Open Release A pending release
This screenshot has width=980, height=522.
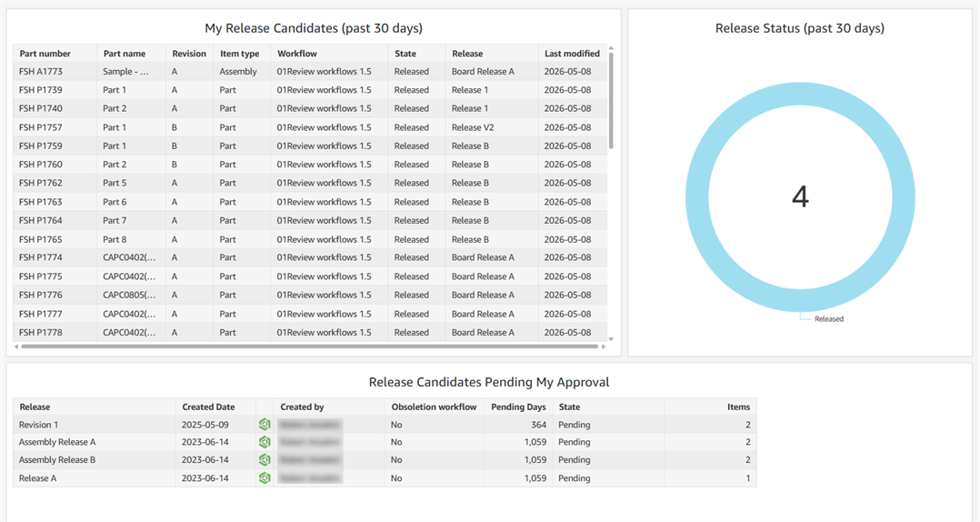(x=37, y=478)
